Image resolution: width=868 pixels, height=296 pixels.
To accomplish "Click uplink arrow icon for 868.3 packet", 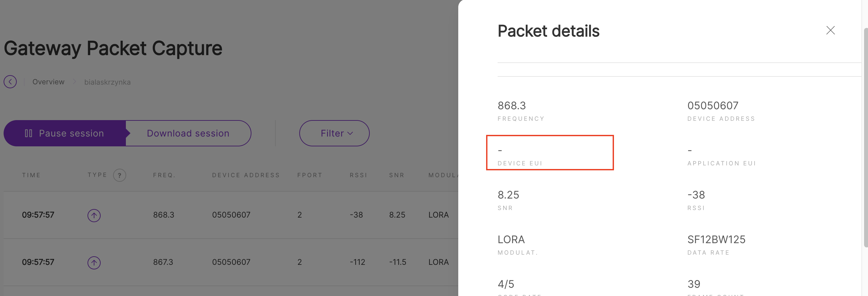I will (x=94, y=215).
